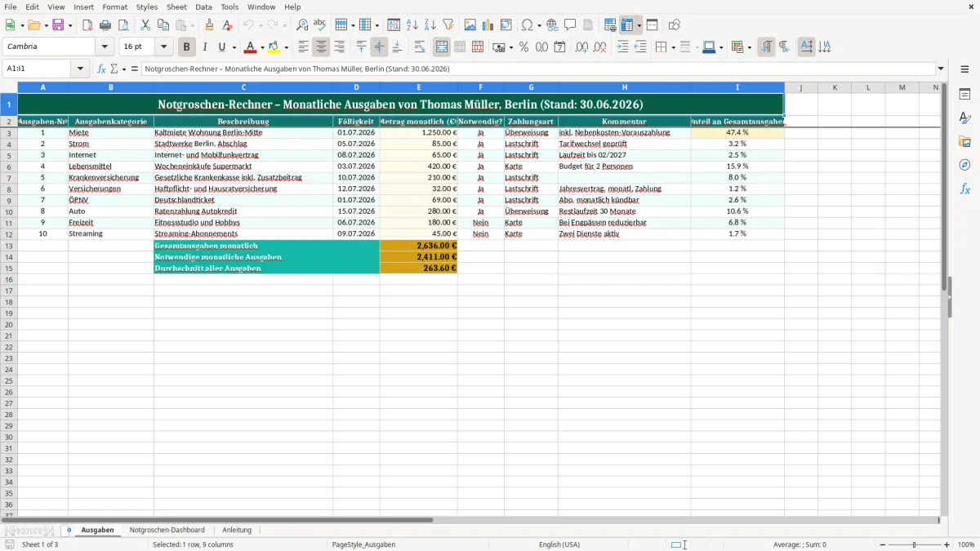980x551 pixels.
Task: Click the Insert Comment icon
Action: [570, 25]
